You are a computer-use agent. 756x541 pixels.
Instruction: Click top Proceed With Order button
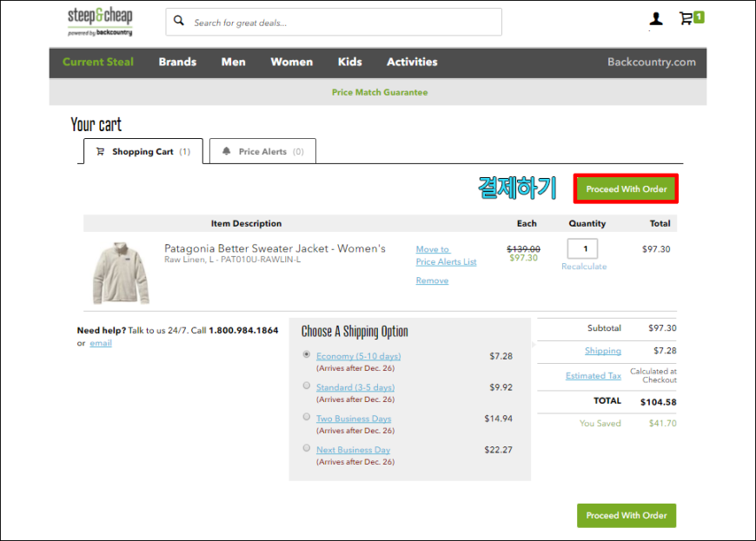coord(627,188)
